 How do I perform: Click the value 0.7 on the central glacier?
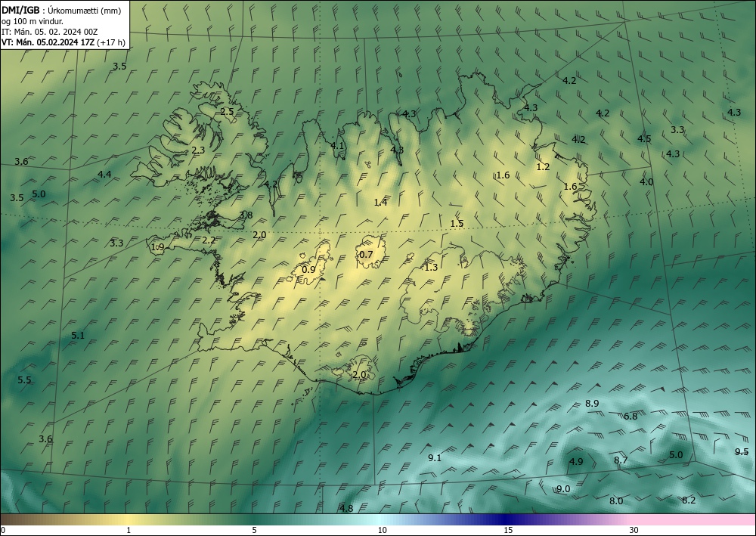coord(367,254)
